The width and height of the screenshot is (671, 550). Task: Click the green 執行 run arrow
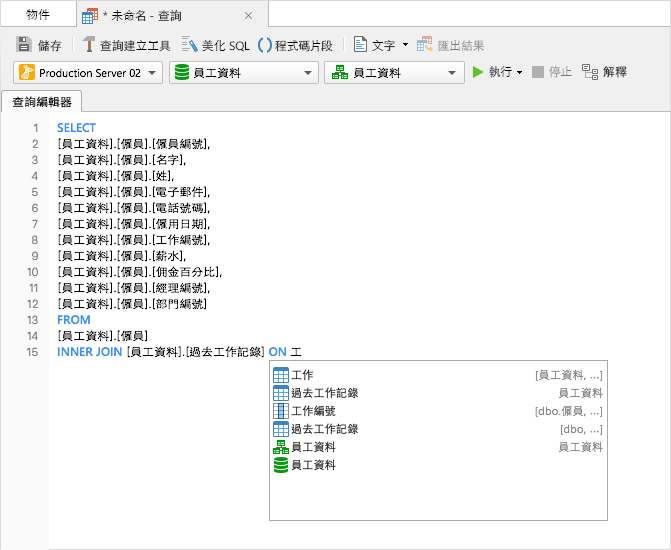point(478,72)
